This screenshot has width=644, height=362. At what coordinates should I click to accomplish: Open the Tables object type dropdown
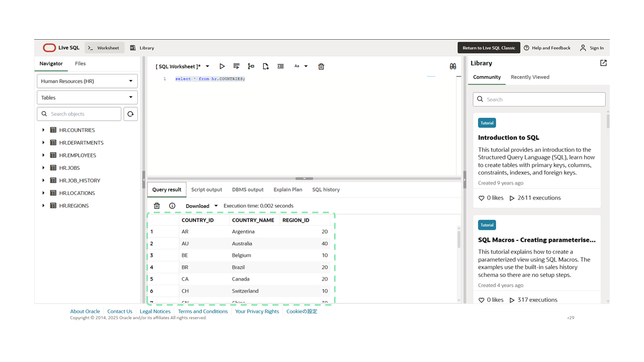pyautogui.click(x=87, y=98)
